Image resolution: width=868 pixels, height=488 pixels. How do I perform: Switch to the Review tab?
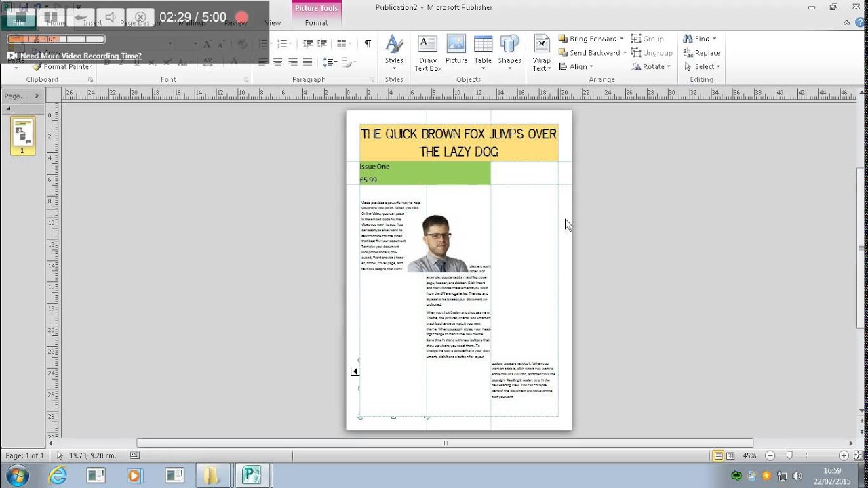(235, 23)
